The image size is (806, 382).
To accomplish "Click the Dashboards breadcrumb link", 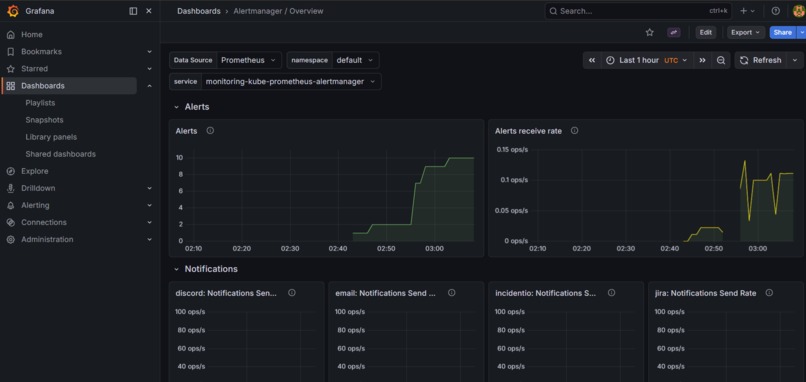I will tap(198, 11).
